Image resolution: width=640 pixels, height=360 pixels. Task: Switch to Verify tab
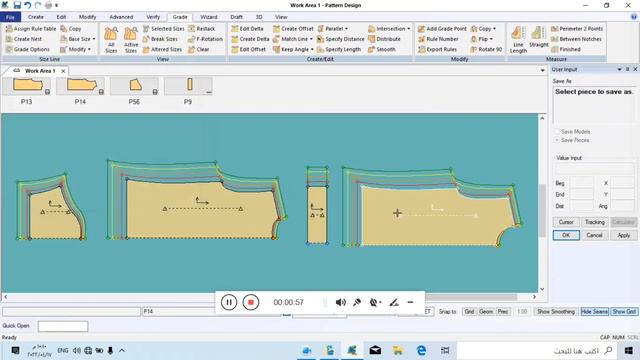coord(153,17)
